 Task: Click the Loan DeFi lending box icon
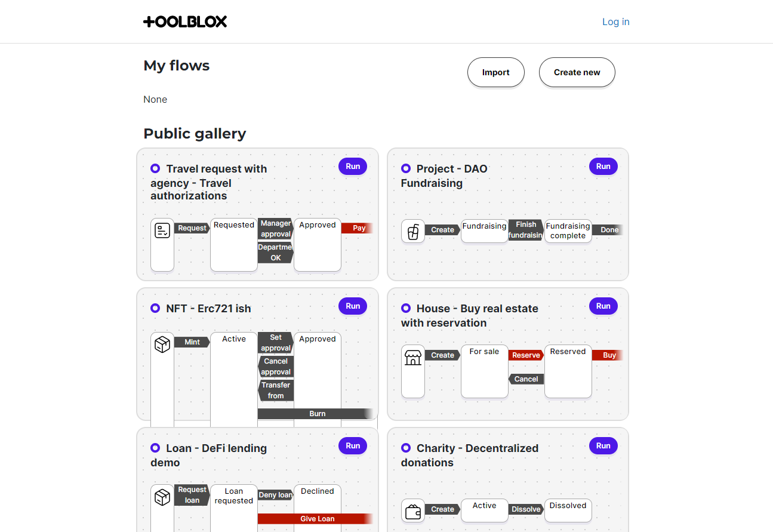click(x=162, y=497)
